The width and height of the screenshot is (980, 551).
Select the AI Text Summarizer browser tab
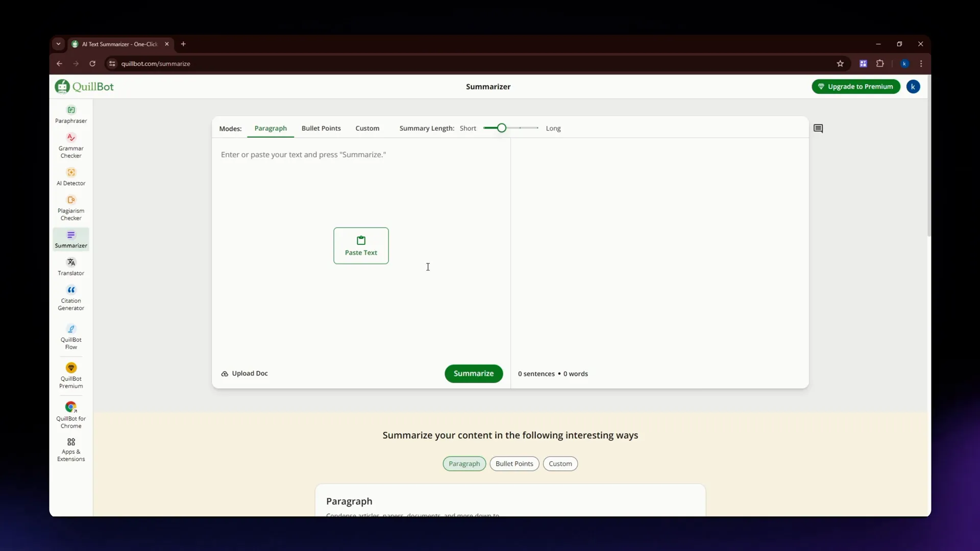point(120,44)
